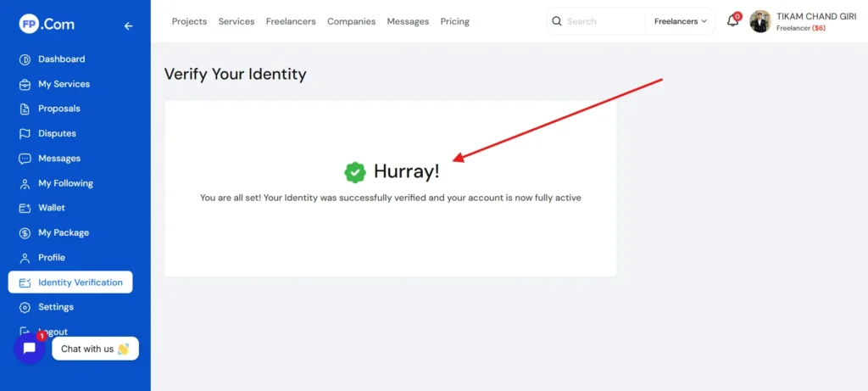Click the Wallet icon in sidebar
Screen dimensions: 868x391
tap(25, 208)
